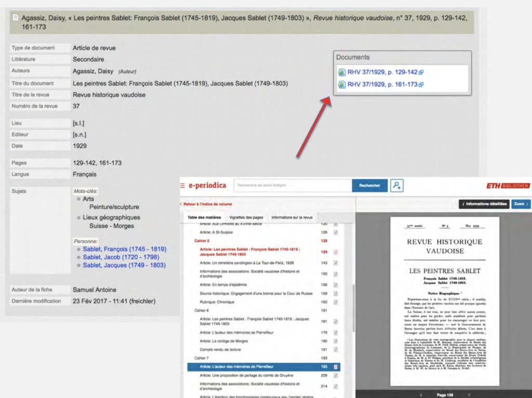This screenshot has height=398, width=532.
Task: Open PDF icon for L'auteur des mémoires page 193
Action: click(x=336, y=367)
